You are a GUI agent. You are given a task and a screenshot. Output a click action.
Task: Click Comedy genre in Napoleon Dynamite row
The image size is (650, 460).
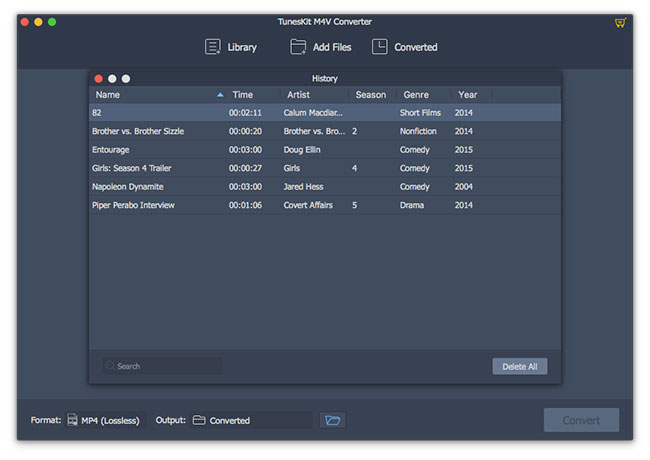pos(415,187)
